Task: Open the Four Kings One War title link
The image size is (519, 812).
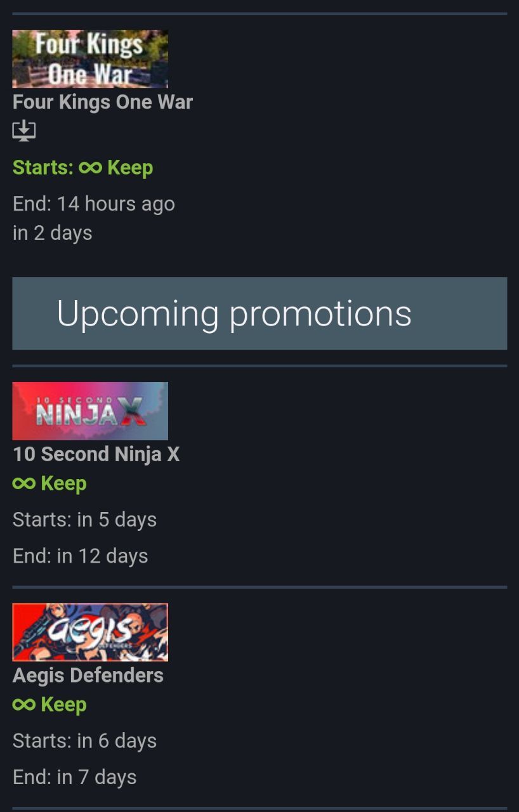Action: coord(103,102)
